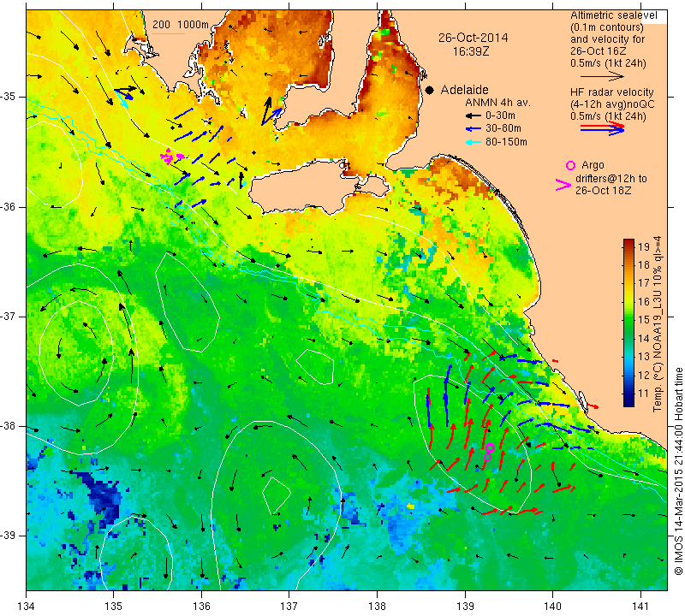Select the magenta Argo circle in legend

(570, 165)
